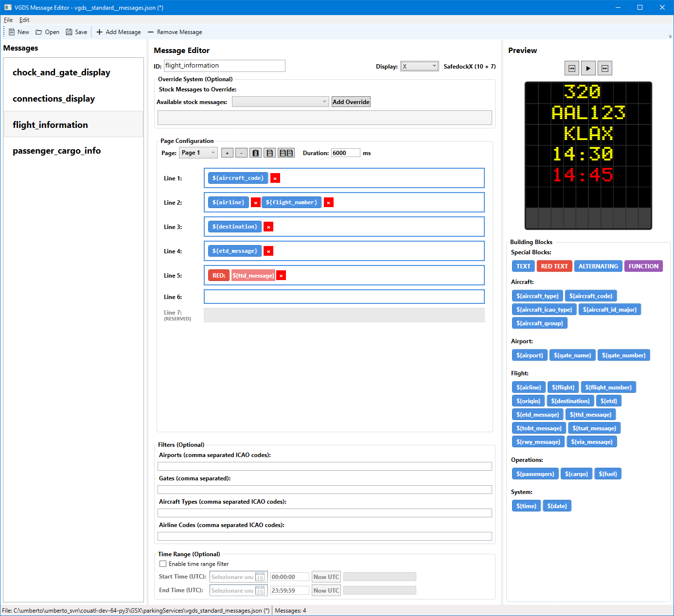Delete the ${aircraft_code} block on Line 1
This screenshot has width=674, height=616.
(x=275, y=178)
